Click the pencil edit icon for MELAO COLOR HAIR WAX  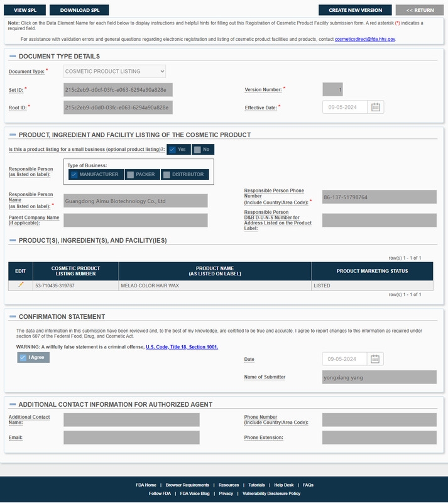point(21,285)
